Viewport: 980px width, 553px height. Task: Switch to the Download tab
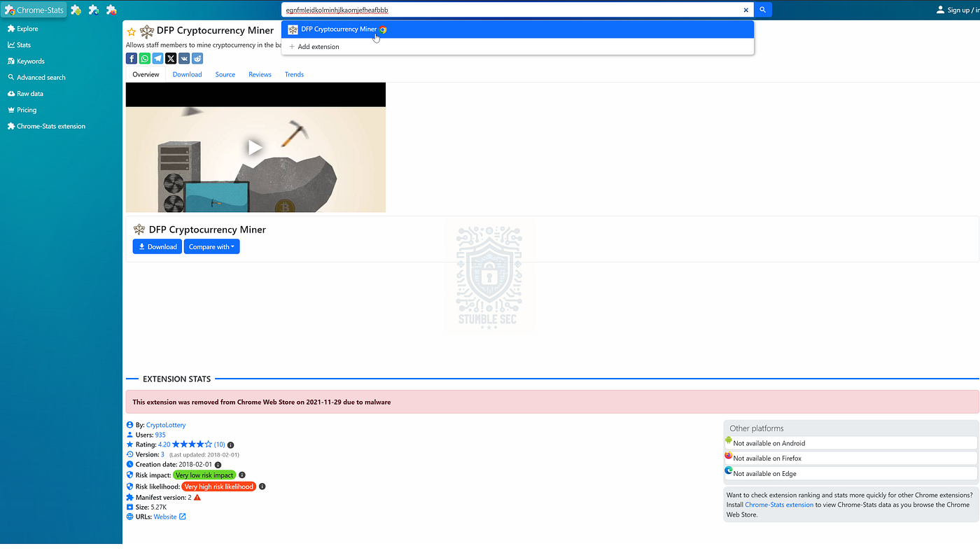click(187, 74)
